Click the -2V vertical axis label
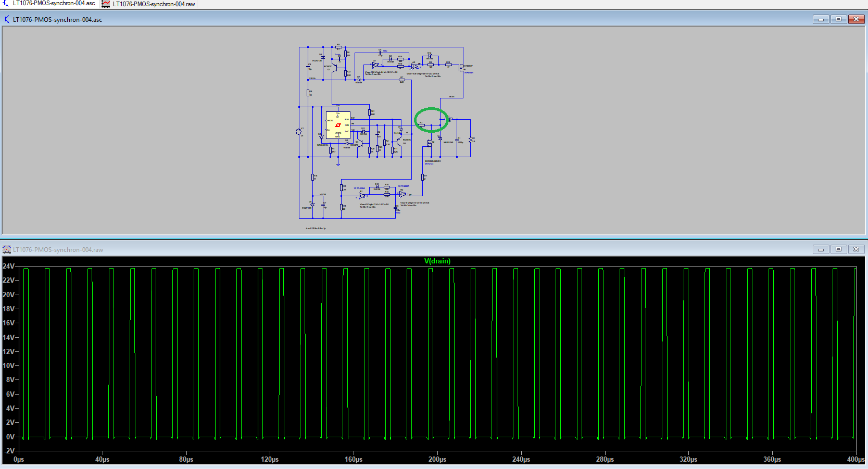This screenshot has height=469, width=868. [8, 451]
